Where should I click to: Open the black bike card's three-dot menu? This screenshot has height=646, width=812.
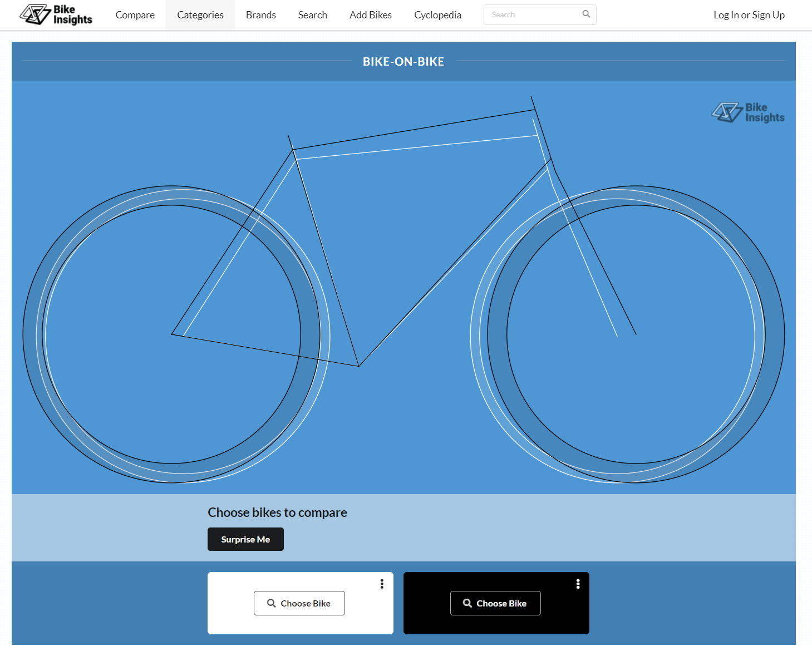[x=578, y=584]
